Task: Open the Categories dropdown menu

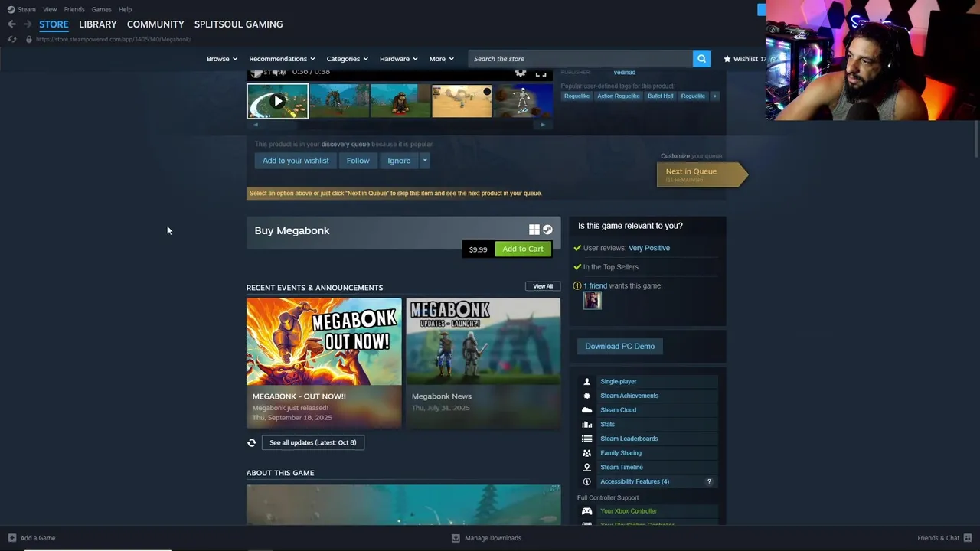Action: click(348, 59)
